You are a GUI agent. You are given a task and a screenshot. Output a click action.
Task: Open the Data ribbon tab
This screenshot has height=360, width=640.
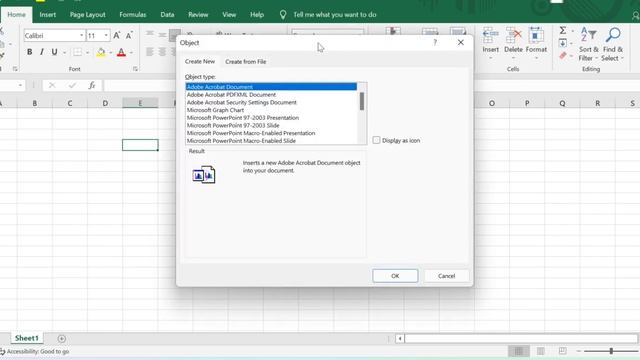167,15
